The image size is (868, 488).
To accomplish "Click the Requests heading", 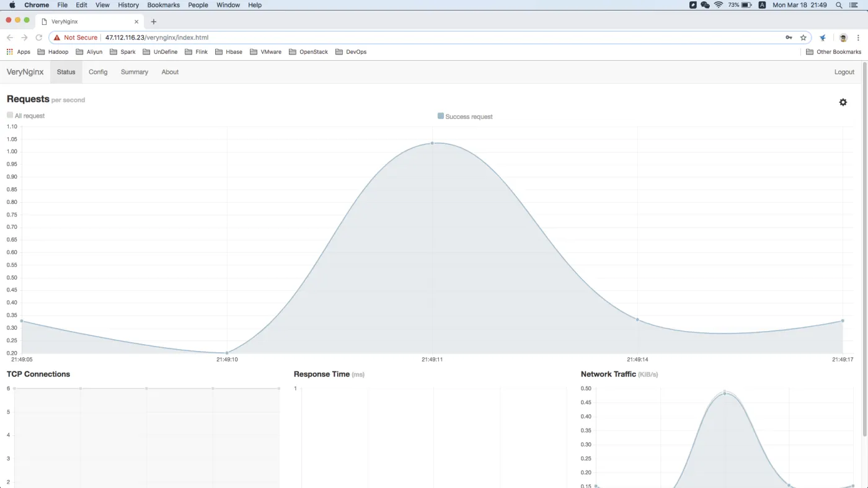I will (28, 99).
